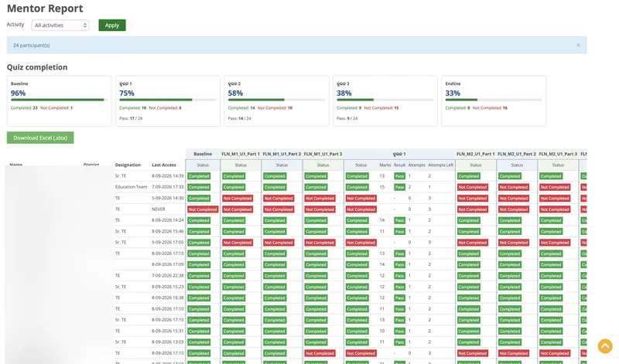Click last access '5-09-2026 17:05'
This screenshot has height=364, width=619.
[x=167, y=242]
